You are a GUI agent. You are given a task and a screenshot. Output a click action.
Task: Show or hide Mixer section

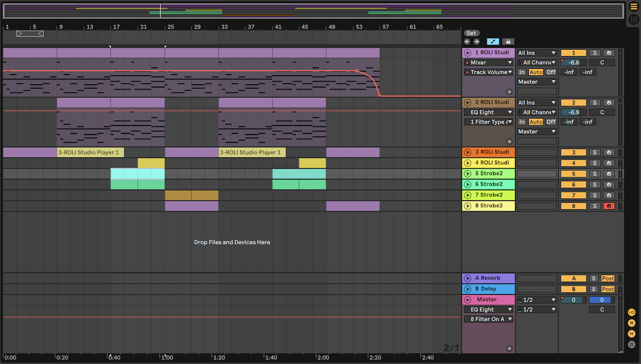coord(631,334)
